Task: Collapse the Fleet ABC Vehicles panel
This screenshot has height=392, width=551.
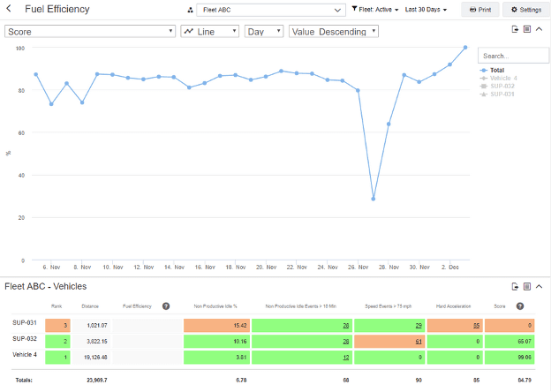Action: click(x=539, y=286)
